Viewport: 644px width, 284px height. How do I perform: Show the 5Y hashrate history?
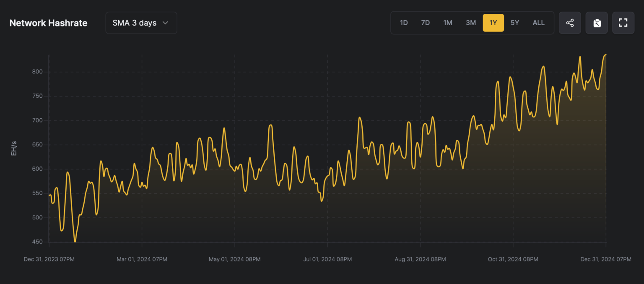coord(514,23)
